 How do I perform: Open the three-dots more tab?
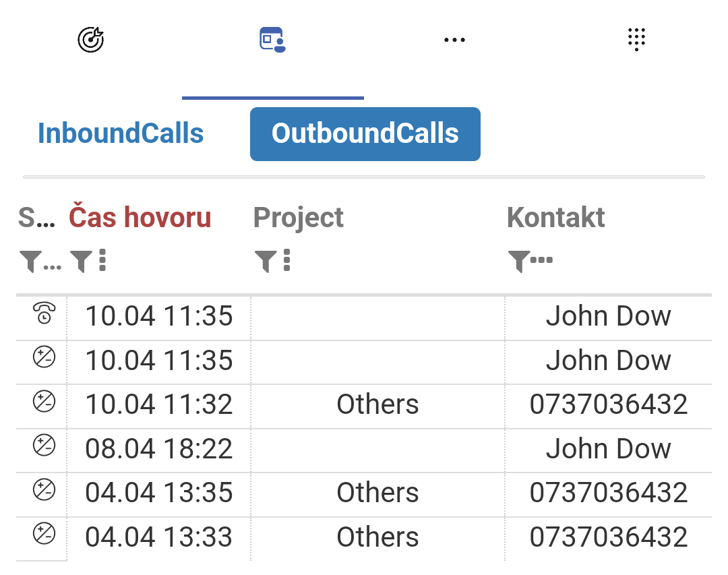[454, 40]
